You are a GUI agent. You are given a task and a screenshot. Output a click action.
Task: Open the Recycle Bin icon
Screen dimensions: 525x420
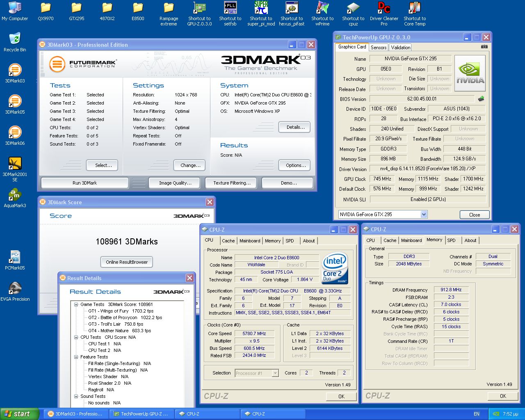15,43
